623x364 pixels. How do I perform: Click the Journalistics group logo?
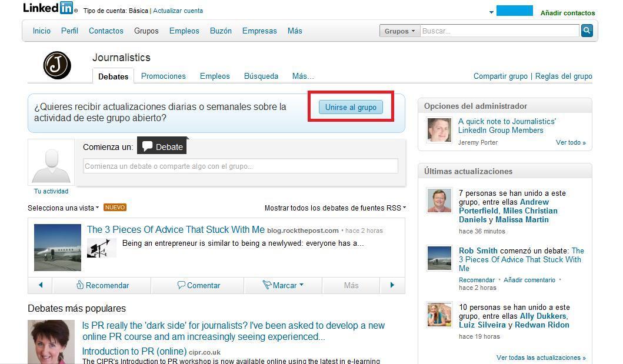pos(57,65)
